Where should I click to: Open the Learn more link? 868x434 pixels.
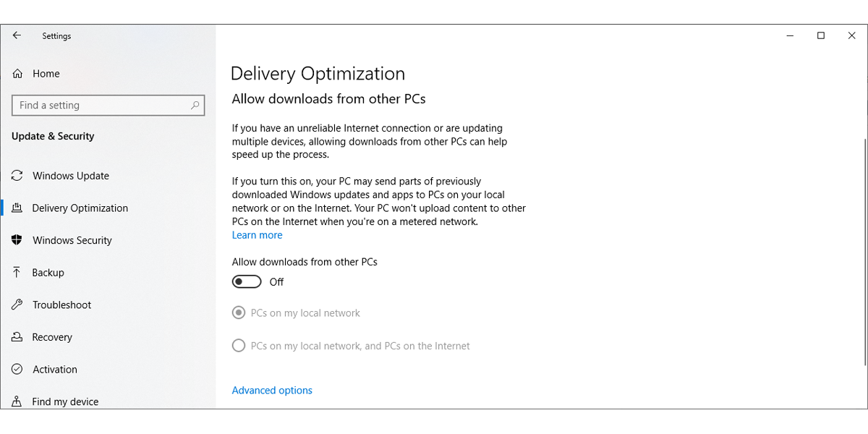(x=257, y=234)
